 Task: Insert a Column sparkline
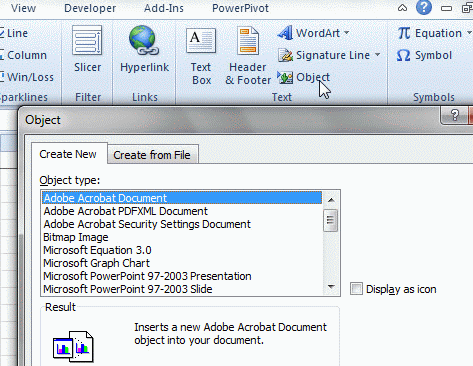click(x=23, y=55)
